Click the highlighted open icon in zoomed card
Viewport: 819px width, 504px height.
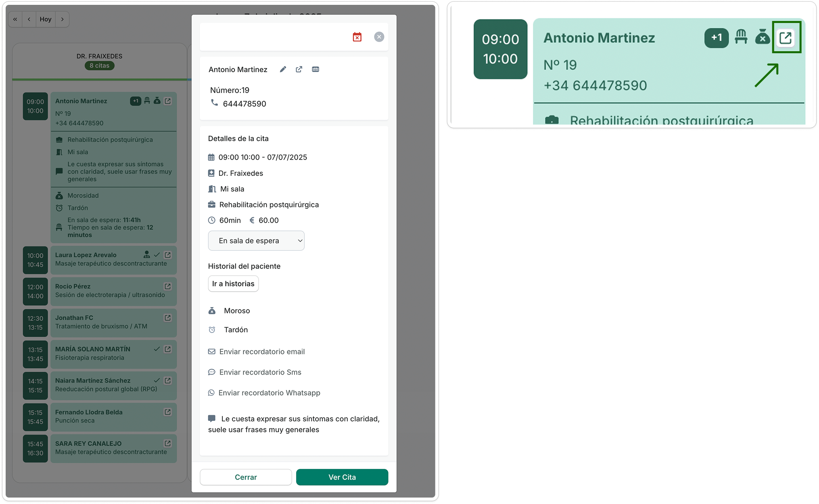[x=786, y=38]
